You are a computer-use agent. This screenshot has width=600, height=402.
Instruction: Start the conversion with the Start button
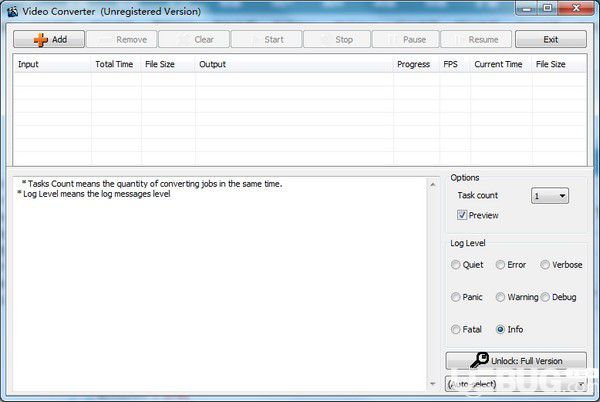click(x=266, y=39)
